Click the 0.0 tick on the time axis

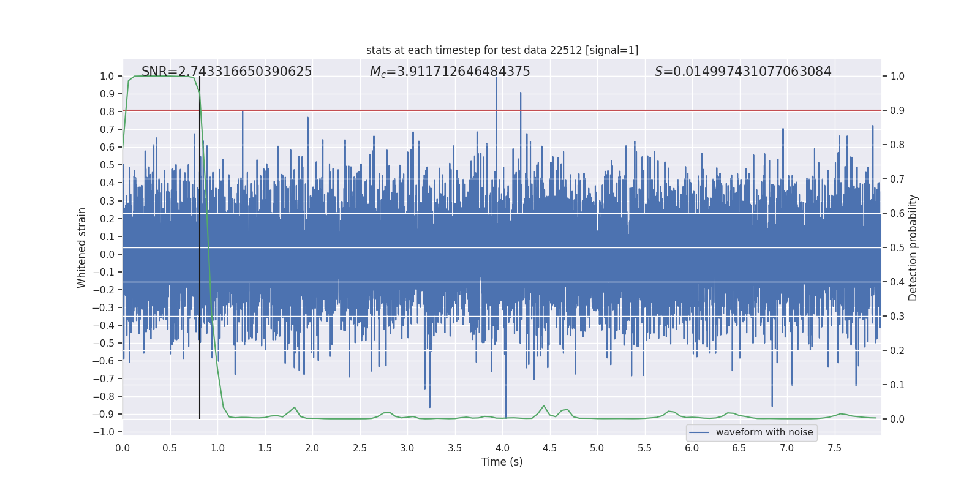tap(123, 448)
